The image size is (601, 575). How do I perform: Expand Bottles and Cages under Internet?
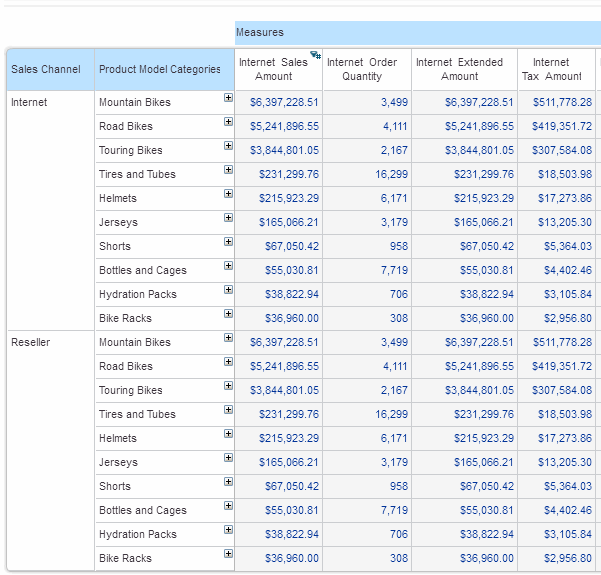pos(228,266)
